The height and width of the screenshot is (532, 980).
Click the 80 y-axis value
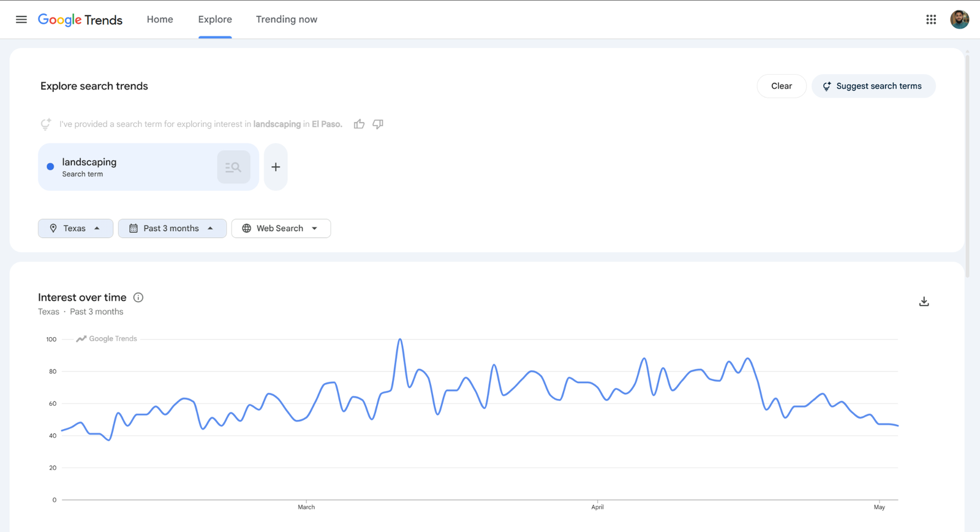(x=53, y=371)
